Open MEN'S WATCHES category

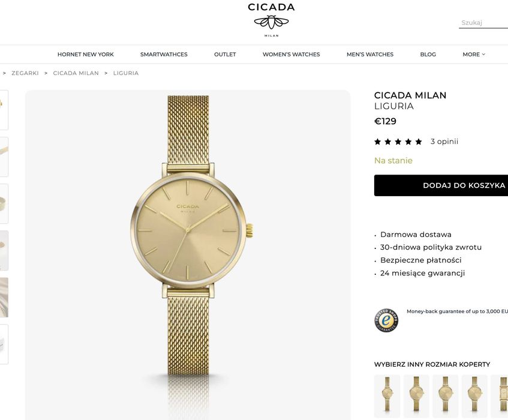370,55
